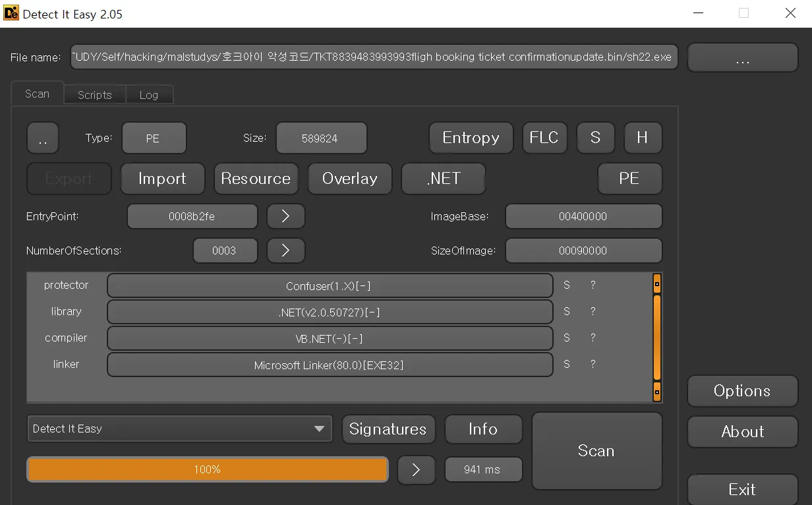Viewport: 812px width, 505px height.
Task: Click the arrow button next to NumberOfSections
Action: coord(286,251)
